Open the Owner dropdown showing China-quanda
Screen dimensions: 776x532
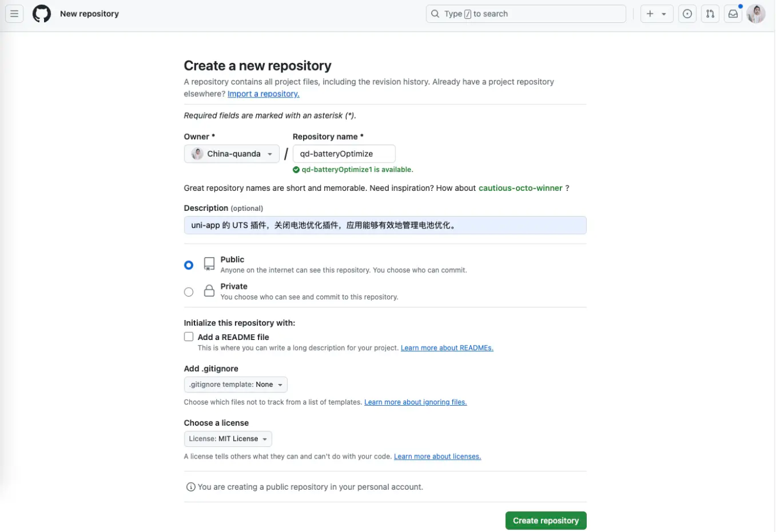coord(231,153)
